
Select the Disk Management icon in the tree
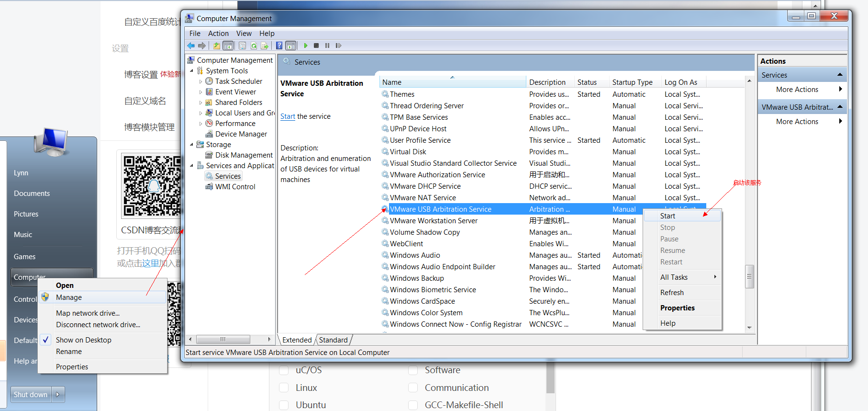[209, 155]
